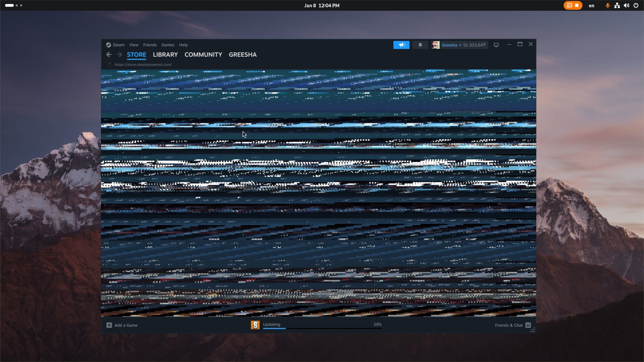
Task: Click the Add a Game button
Action: (126, 325)
